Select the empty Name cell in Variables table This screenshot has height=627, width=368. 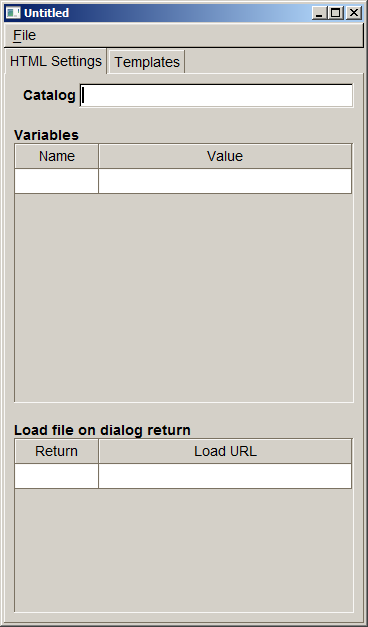56,181
